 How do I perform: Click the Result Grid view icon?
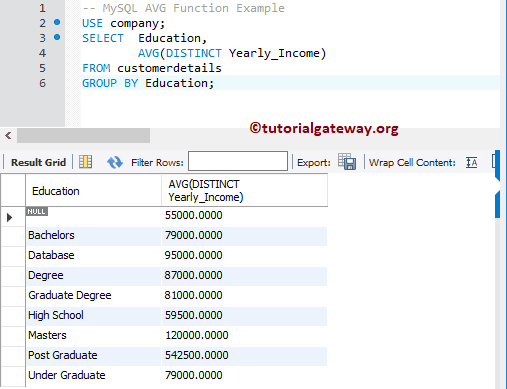click(x=85, y=162)
